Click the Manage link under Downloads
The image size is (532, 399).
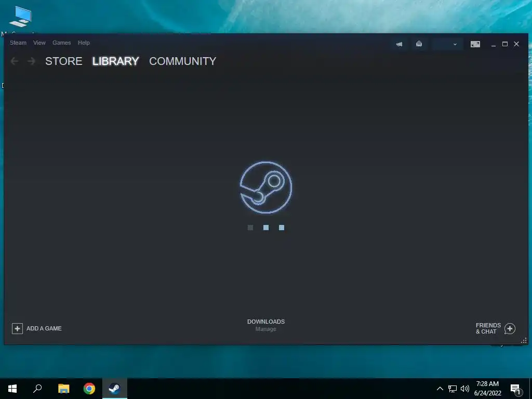pos(265,329)
